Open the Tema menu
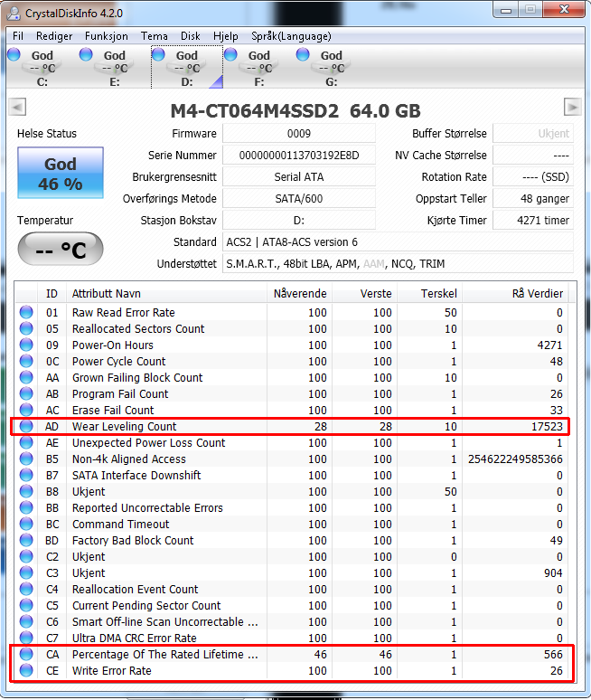Viewport: 591px width, 700px height. coord(155,36)
